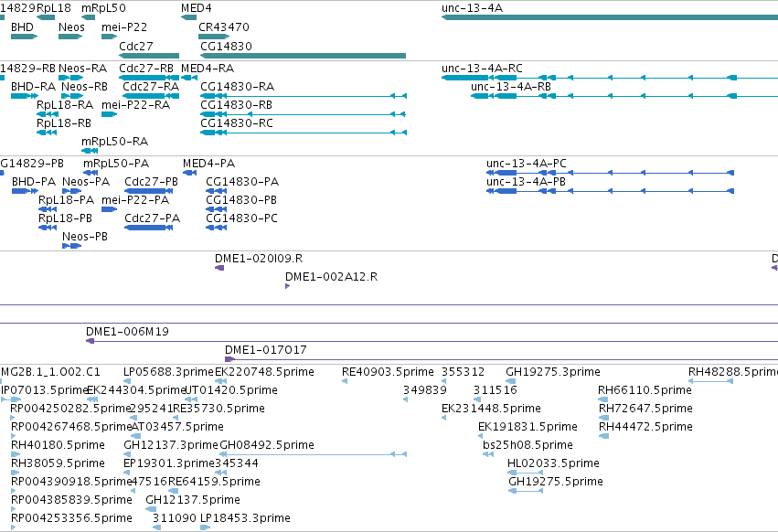Select protein unc-13-4A-PB
Viewport: 778px width, 532px height.
(x=611, y=191)
